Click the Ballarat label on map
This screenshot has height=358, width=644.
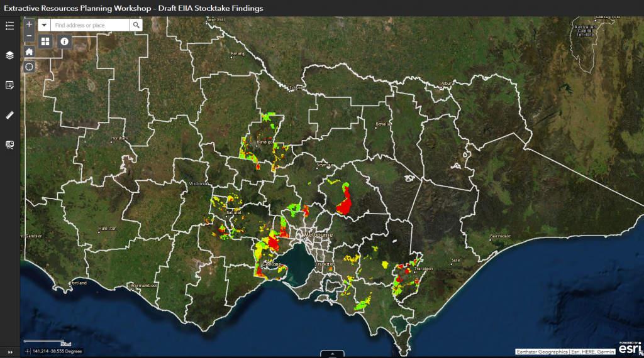pyautogui.click(x=234, y=213)
